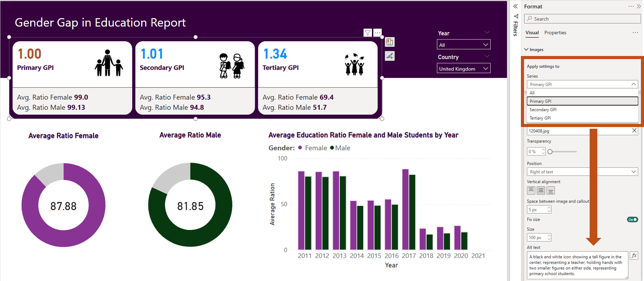Screen dimensions: 644x281
Task: Click the Transparency slider handle
Action: [x=550, y=152]
